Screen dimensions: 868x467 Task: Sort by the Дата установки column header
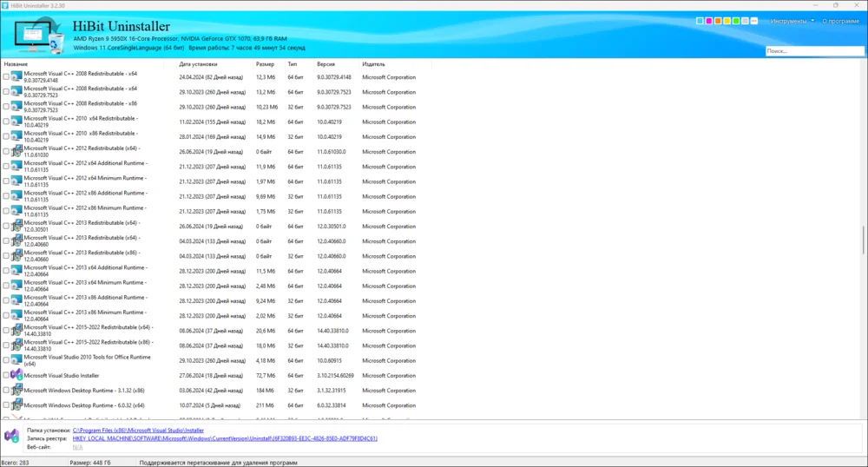click(x=198, y=64)
